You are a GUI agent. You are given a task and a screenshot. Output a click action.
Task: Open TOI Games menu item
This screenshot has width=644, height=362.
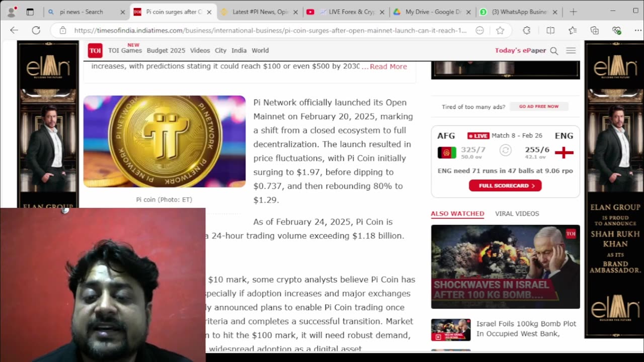click(x=125, y=50)
